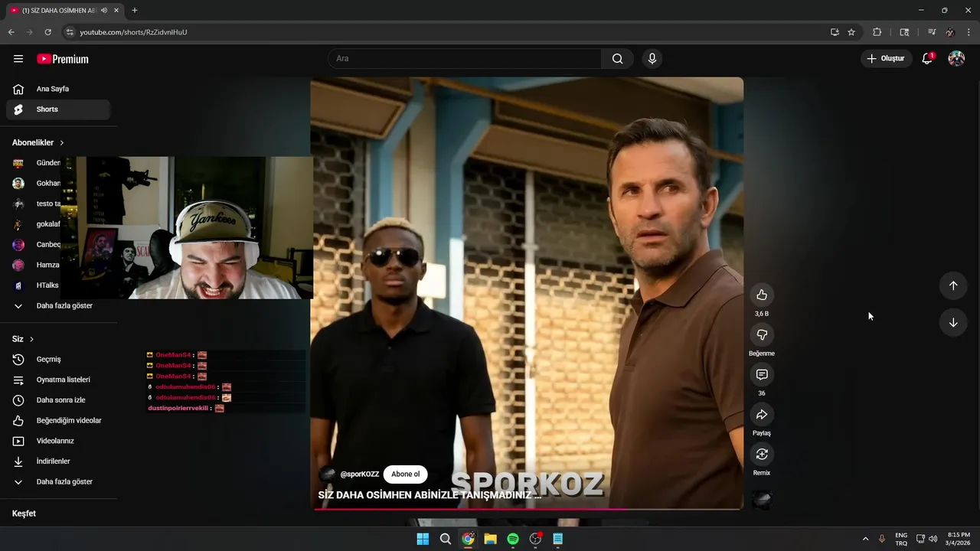Open the YouTube hamburger guide menu
Viewport: 980px width, 551px height.
18,59
